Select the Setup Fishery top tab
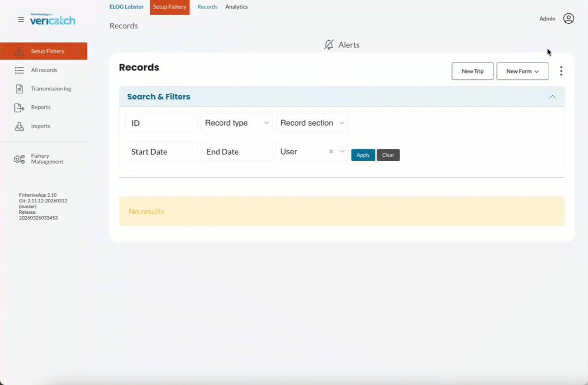 [x=170, y=7]
